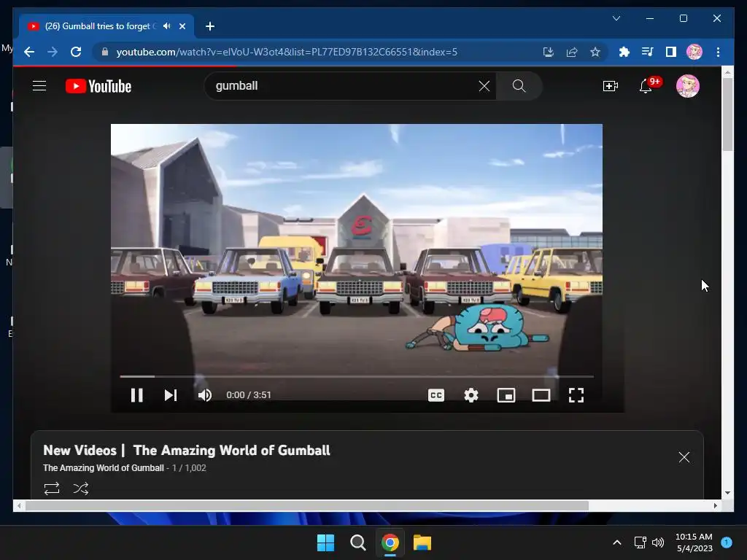The height and width of the screenshot is (560, 747).
Task: Open Windows taskbar search
Action: 357,542
